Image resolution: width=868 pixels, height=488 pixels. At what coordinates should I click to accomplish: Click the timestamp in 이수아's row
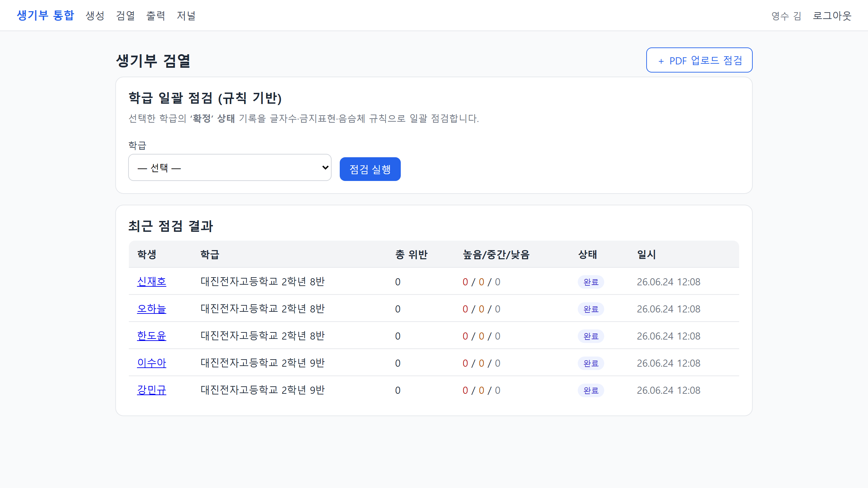[x=668, y=363]
